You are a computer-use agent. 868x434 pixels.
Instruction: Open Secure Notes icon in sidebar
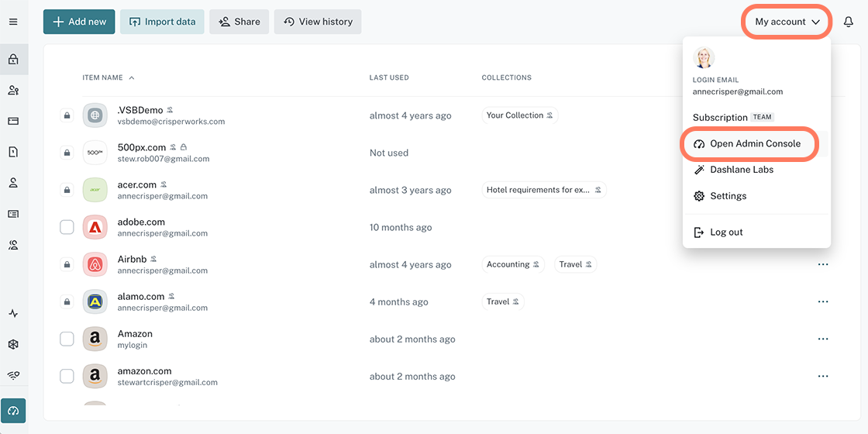[13, 152]
